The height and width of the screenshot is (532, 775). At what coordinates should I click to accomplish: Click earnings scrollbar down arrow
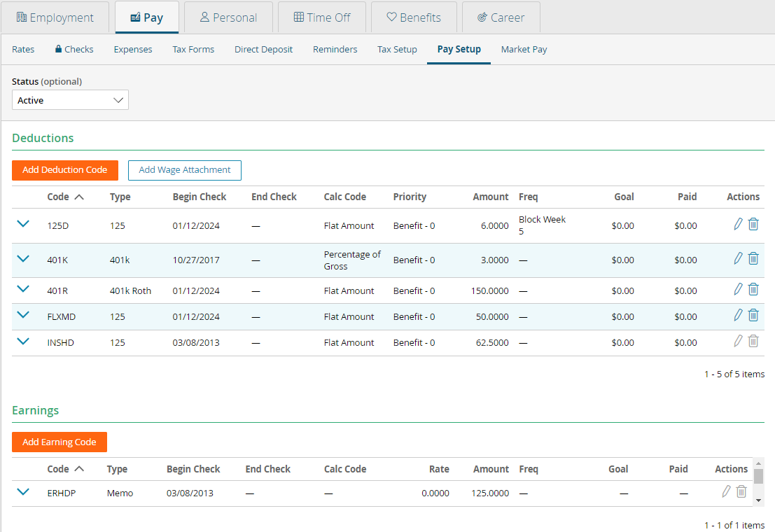click(759, 501)
